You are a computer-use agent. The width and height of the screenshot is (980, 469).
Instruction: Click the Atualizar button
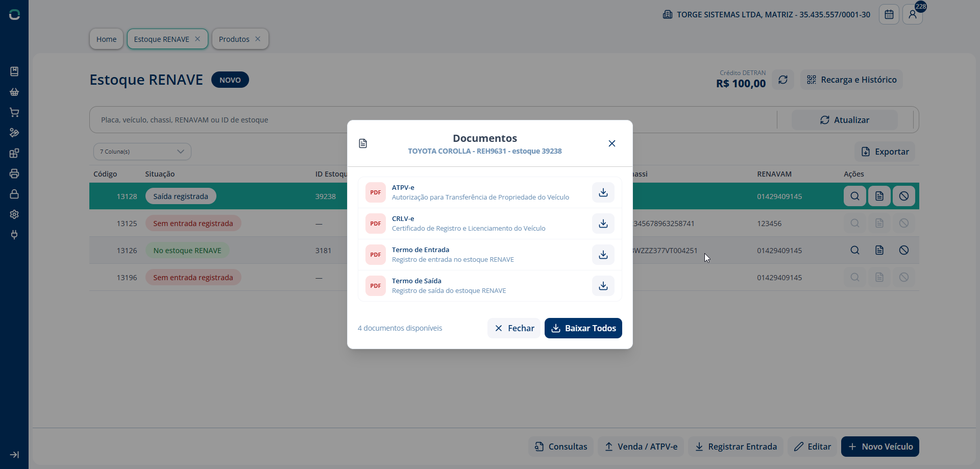tap(845, 120)
